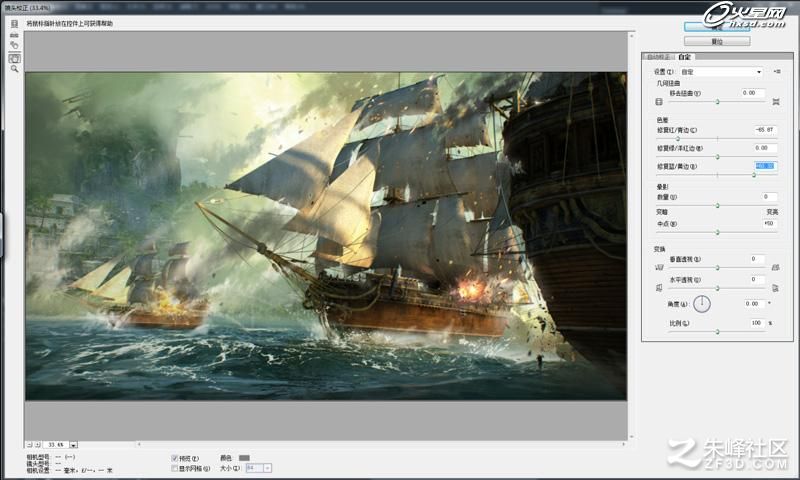Click the barrel distortion icon
800x480 pixels.
coord(659,102)
